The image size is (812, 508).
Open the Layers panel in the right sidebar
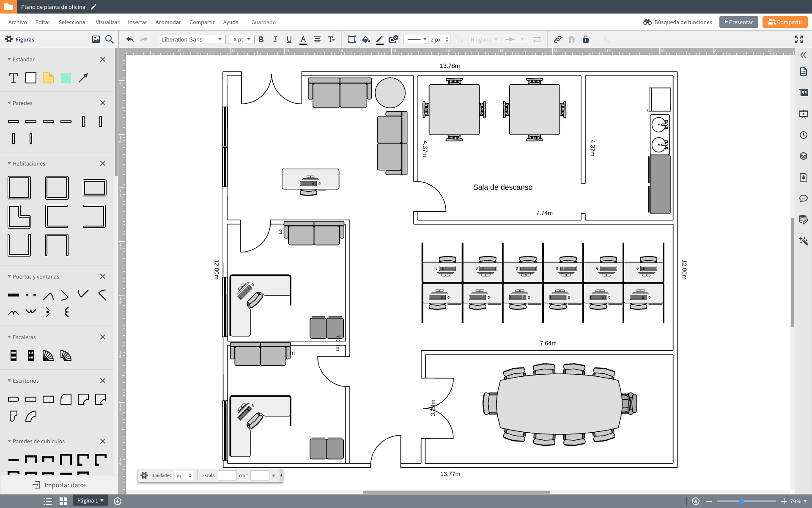tap(803, 156)
